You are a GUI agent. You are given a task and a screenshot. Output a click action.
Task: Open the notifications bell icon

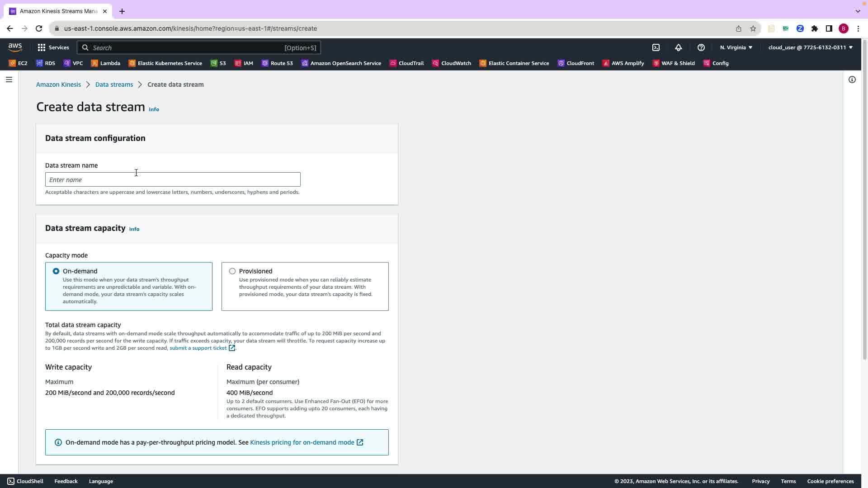click(678, 47)
